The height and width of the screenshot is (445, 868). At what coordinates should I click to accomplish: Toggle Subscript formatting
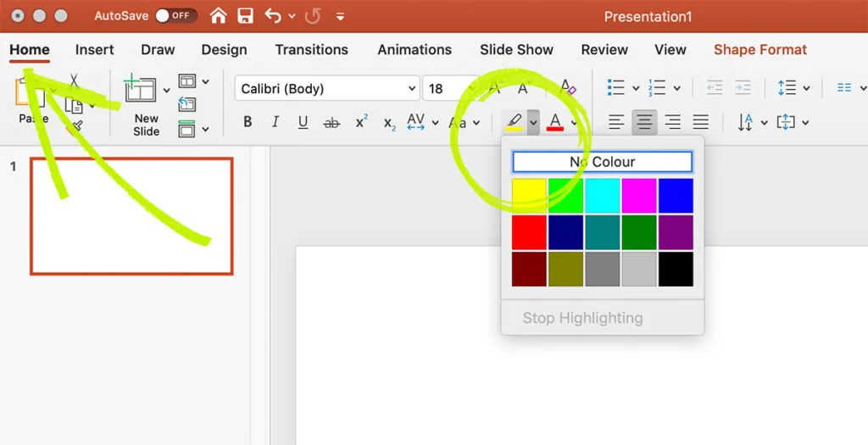(390, 124)
